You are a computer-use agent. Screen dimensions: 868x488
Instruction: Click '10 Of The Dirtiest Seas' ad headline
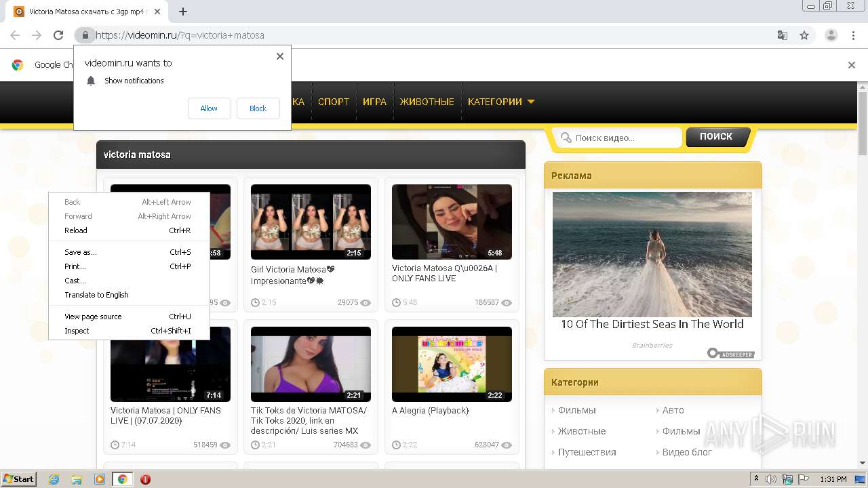coord(652,324)
